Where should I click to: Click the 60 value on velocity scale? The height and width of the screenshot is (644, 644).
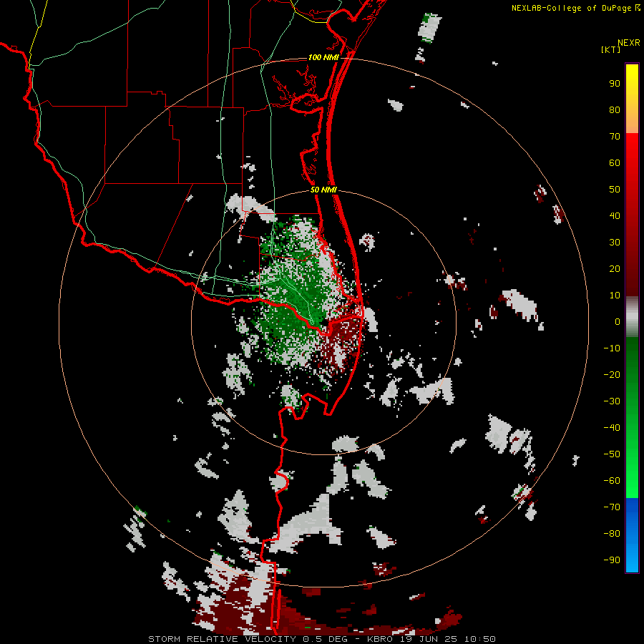coord(615,163)
